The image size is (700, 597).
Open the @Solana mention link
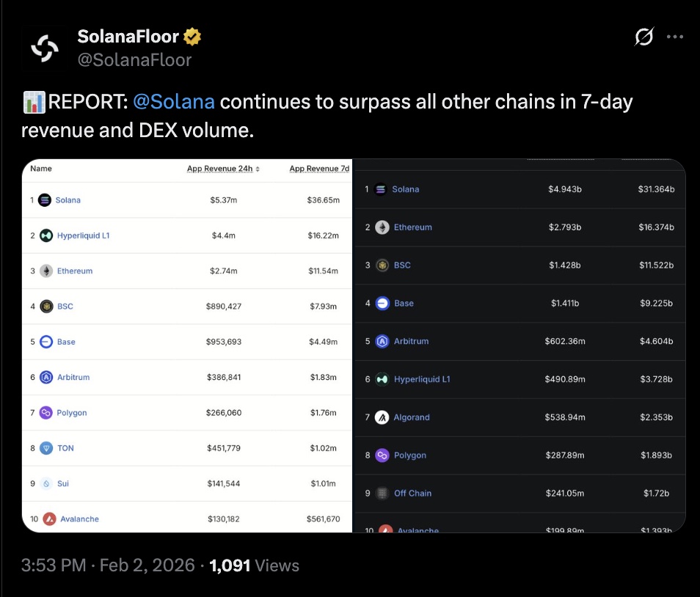click(x=174, y=102)
